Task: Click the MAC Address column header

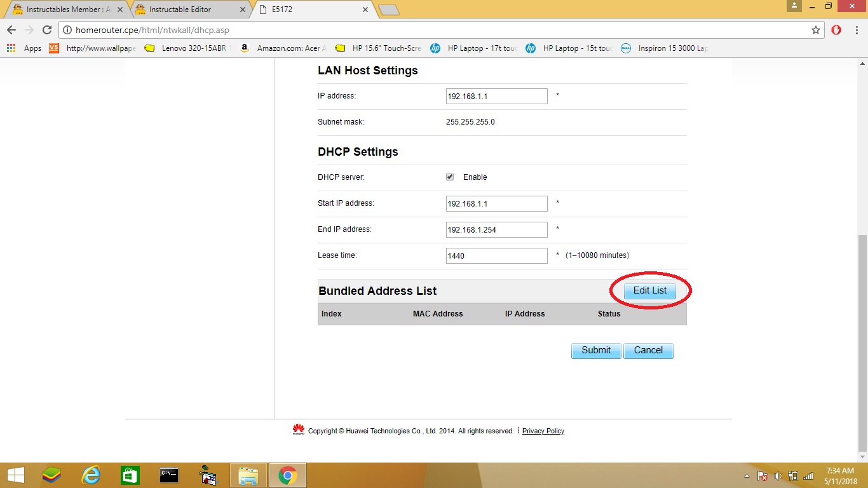Action: tap(438, 314)
